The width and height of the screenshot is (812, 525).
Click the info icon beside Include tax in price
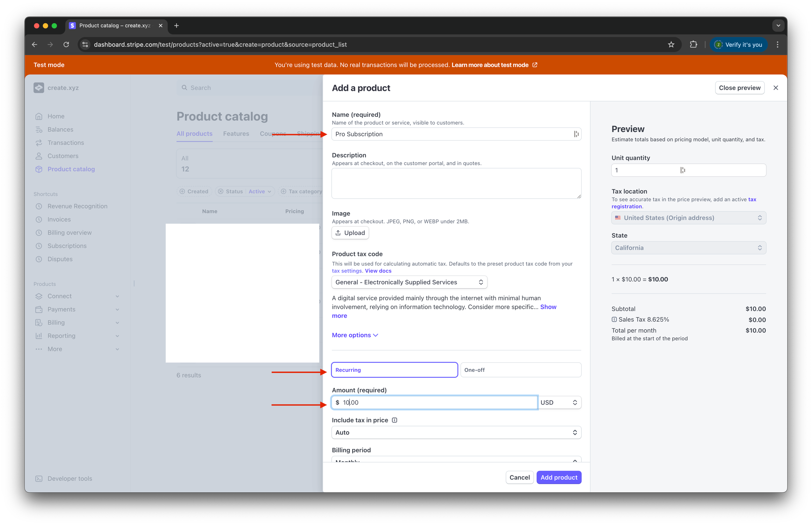[394, 420]
